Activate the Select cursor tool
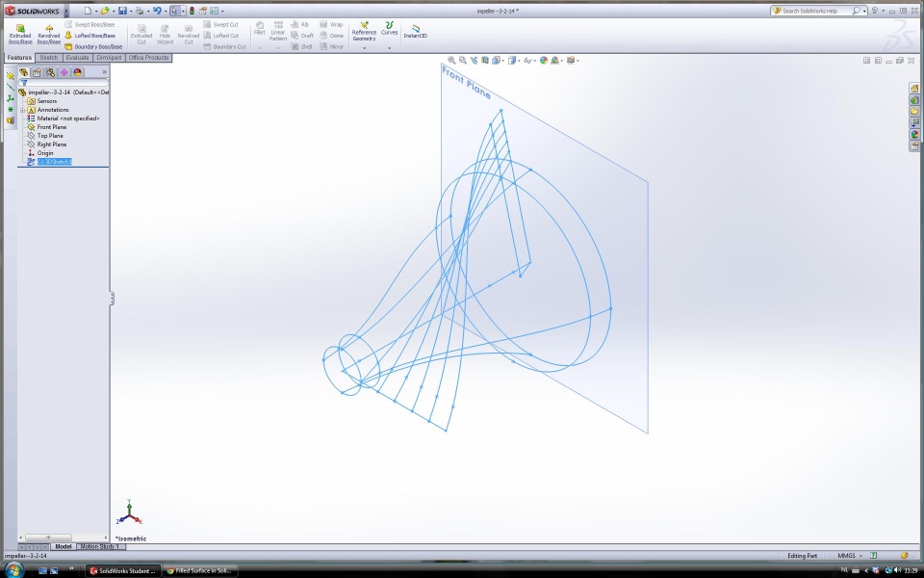Screen dimensions: 924x578 tap(174, 11)
